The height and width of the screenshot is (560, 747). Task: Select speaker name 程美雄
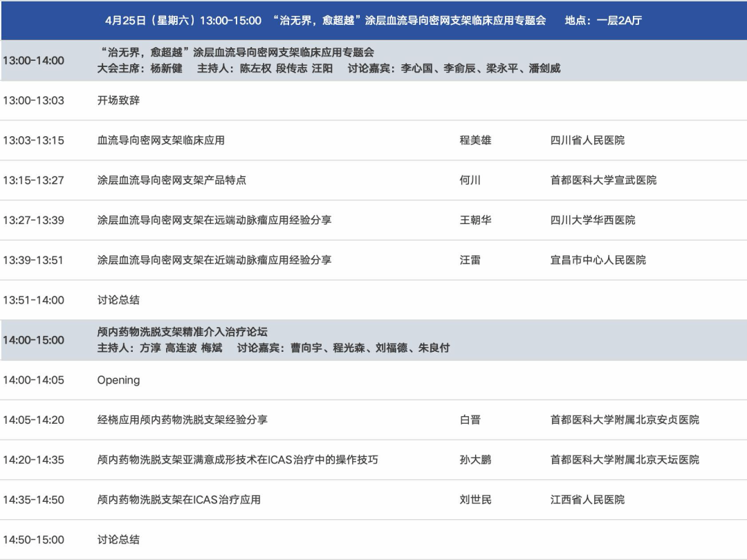(x=475, y=140)
